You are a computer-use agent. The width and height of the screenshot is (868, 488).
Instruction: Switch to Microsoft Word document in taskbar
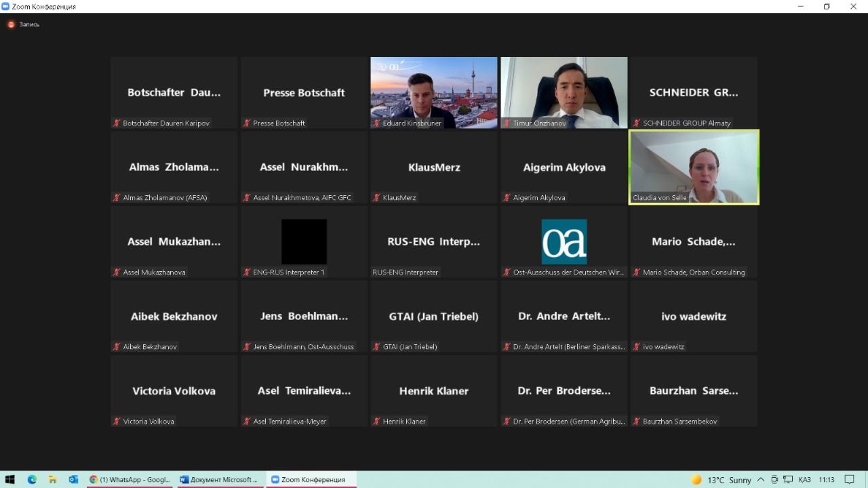[x=220, y=479]
